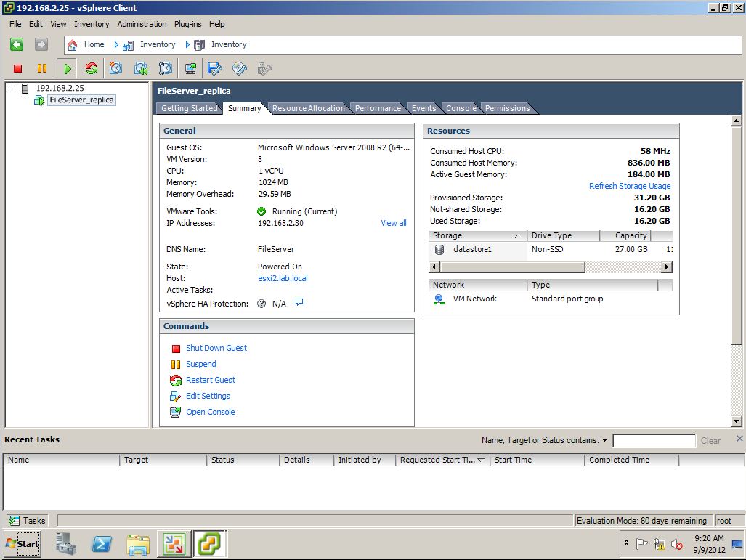The width and height of the screenshot is (746, 560).
Task: Click the storage table scroll right arrow
Action: [667, 267]
